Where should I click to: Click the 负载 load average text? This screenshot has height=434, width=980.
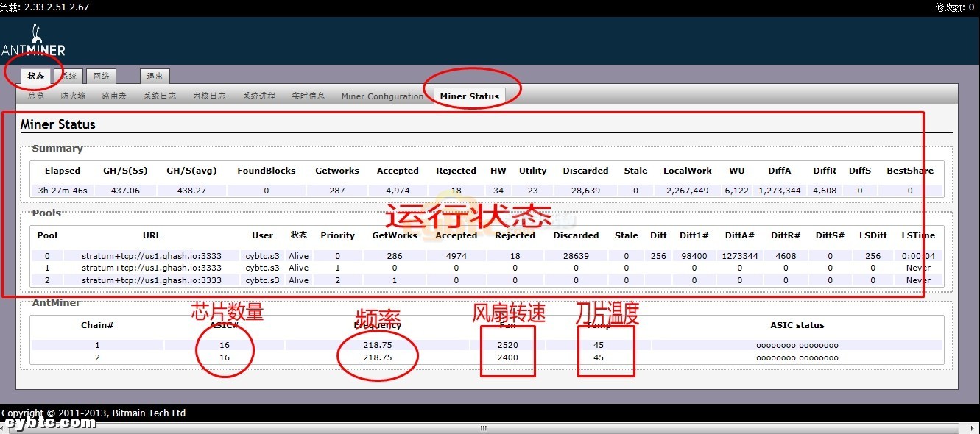[x=44, y=7]
